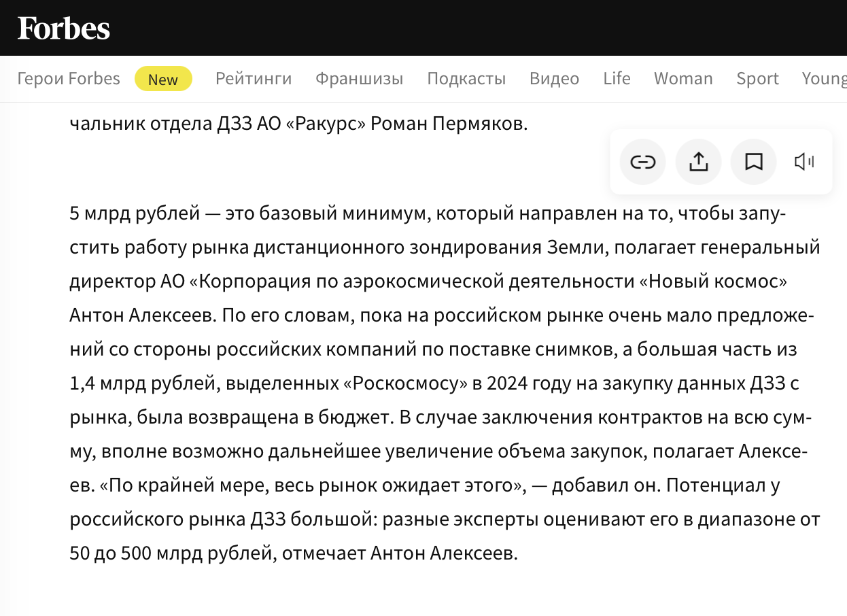Viewport: 847px width, 616px height.
Task: Go to the Sport section
Action: [757, 79]
